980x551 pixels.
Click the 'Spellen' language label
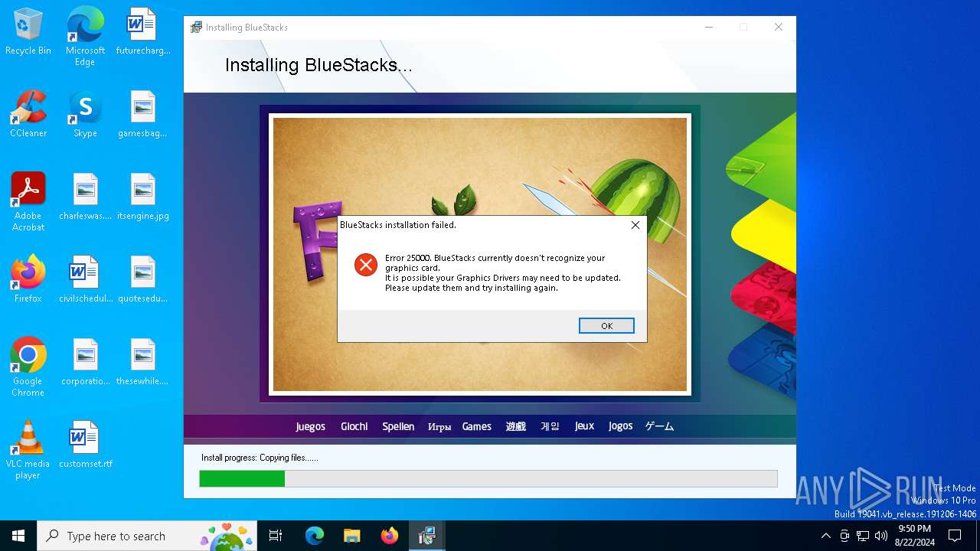click(x=398, y=426)
